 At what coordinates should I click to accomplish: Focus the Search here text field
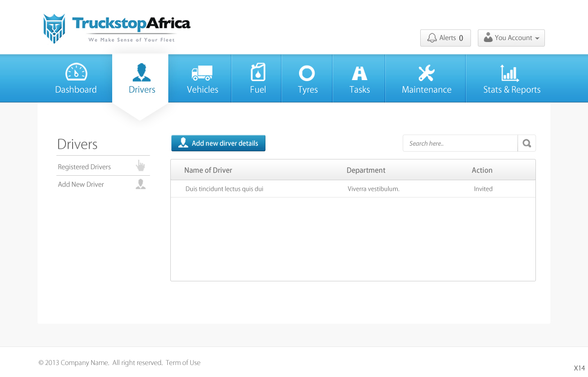[x=460, y=143]
